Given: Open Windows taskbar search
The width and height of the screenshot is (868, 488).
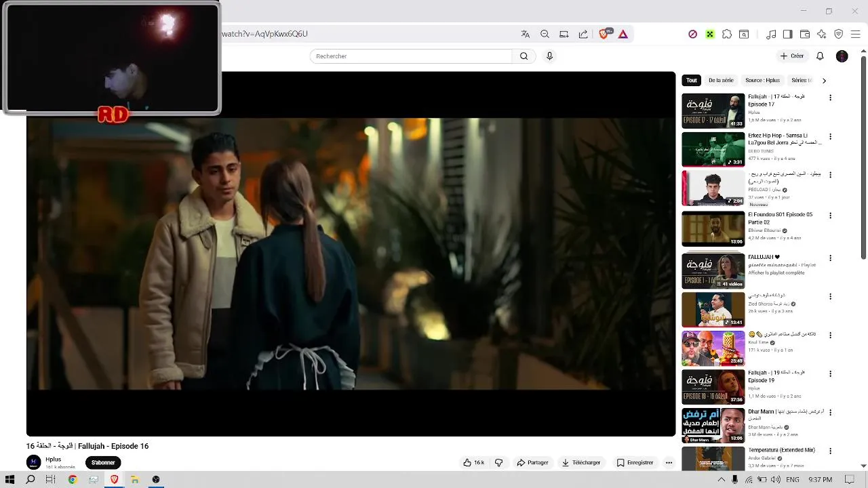Looking at the screenshot, I should point(30,480).
